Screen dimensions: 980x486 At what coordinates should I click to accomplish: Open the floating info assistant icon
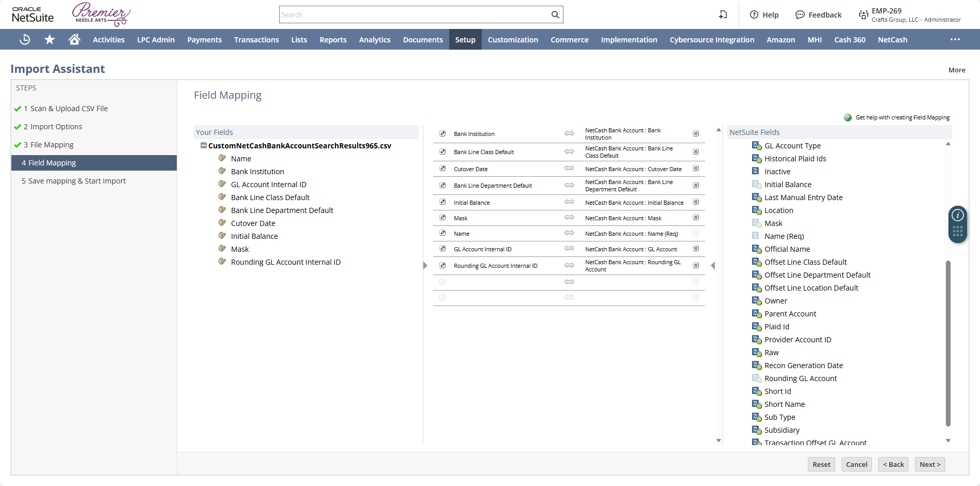click(x=957, y=215)
